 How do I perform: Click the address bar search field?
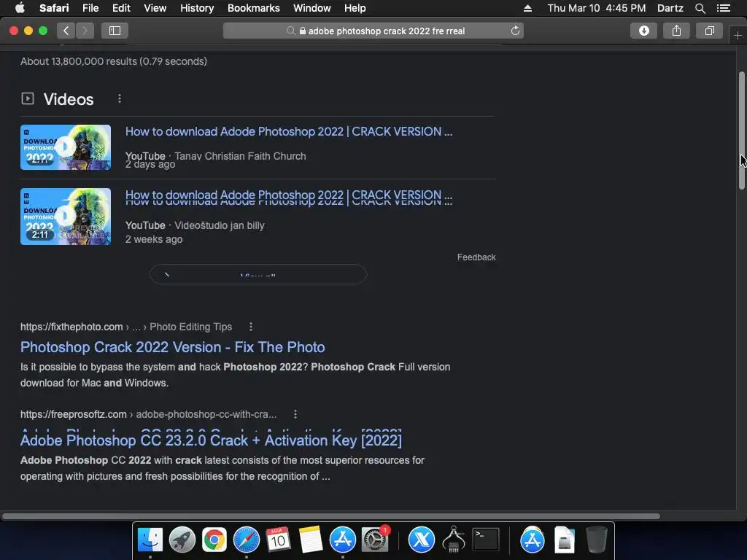tap(373, 31)
